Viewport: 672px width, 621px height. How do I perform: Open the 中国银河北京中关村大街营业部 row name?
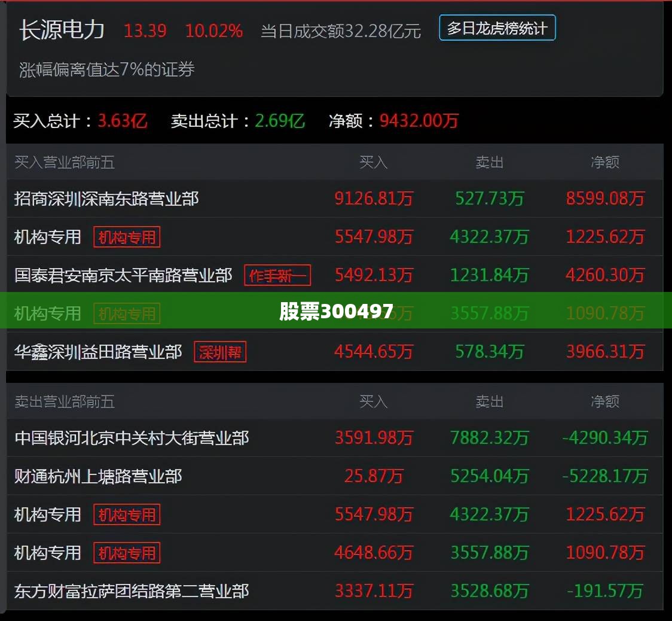[x=132, y=438]
